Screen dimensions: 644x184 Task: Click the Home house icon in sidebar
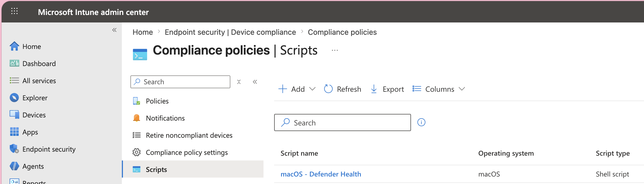coord(14,46)
